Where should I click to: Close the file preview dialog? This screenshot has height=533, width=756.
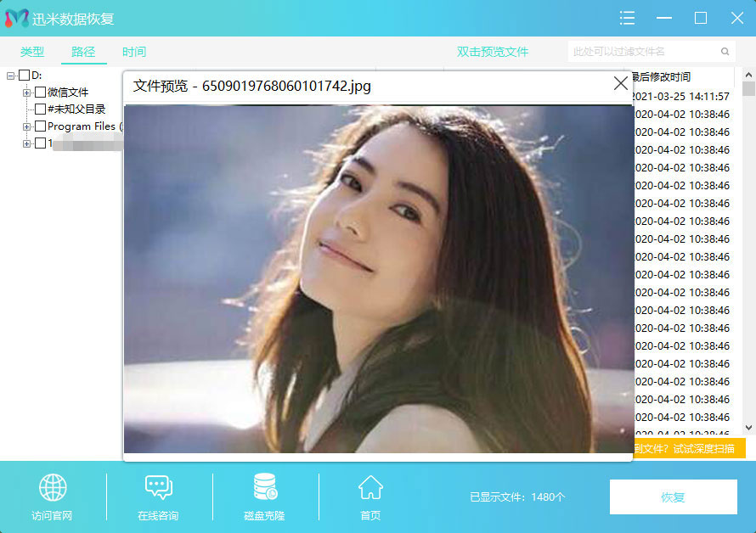[620, 84]
